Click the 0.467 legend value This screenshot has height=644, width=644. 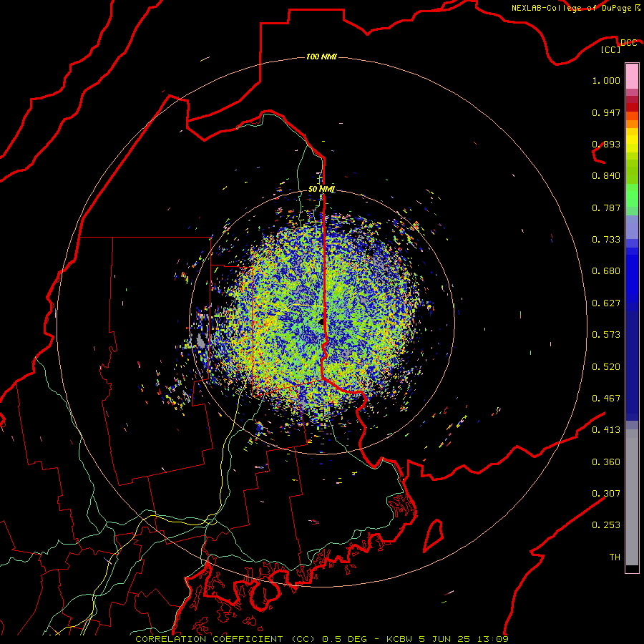[x=606, y=399]
